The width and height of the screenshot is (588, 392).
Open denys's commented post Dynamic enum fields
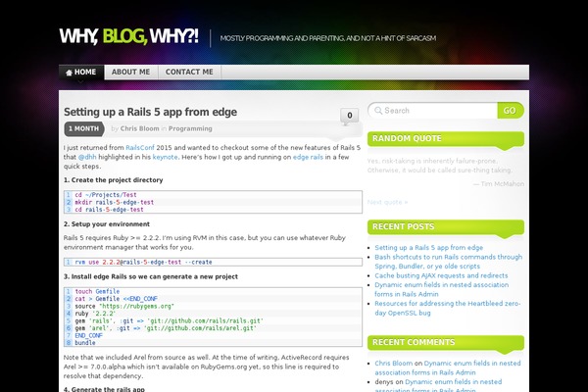438,386
